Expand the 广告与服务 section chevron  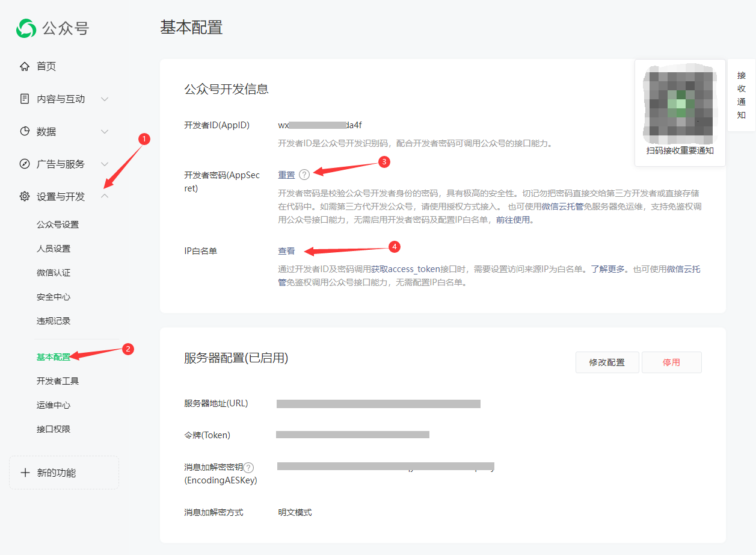click(x=105, y=164)
